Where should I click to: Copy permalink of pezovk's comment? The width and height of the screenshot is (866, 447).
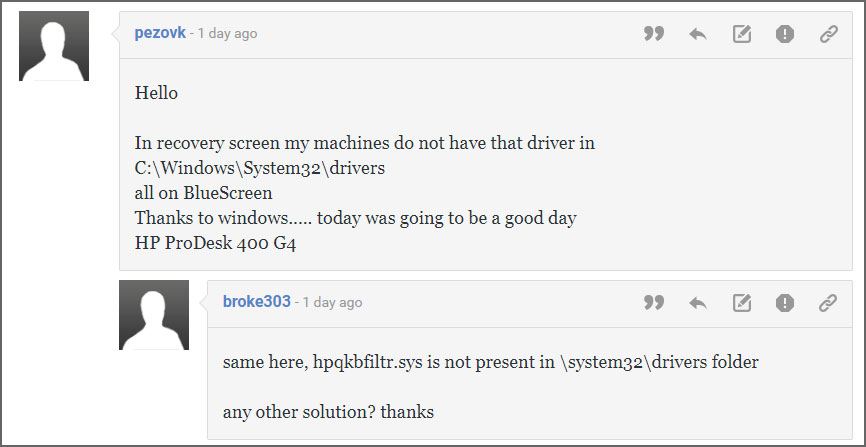tap(828, 34)
